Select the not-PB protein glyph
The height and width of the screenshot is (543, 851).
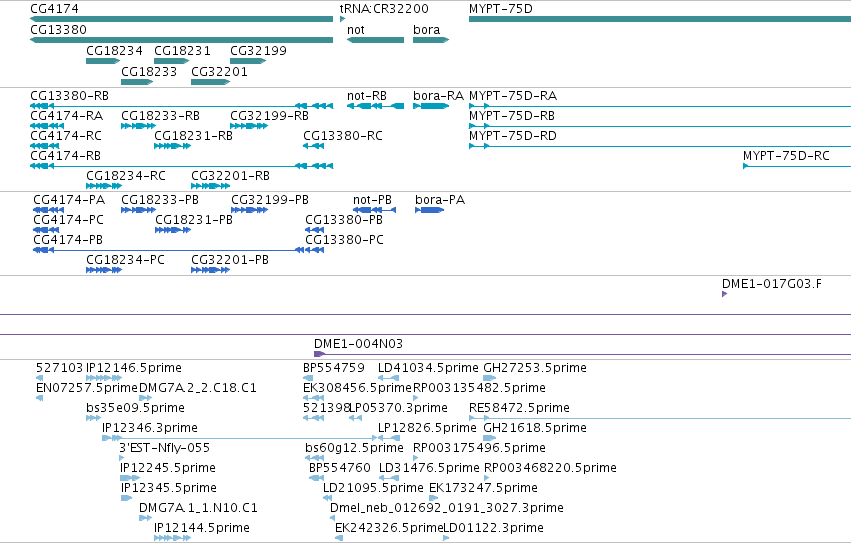click(374, 210)
